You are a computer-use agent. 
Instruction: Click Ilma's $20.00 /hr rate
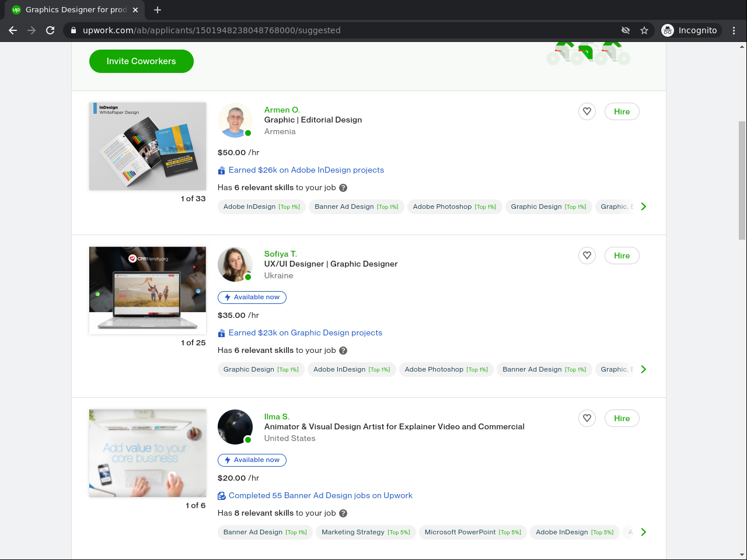click(x=238, y=478)
